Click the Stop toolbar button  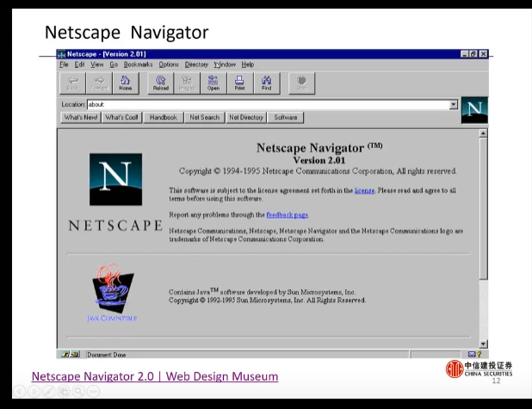coord(301,84)
